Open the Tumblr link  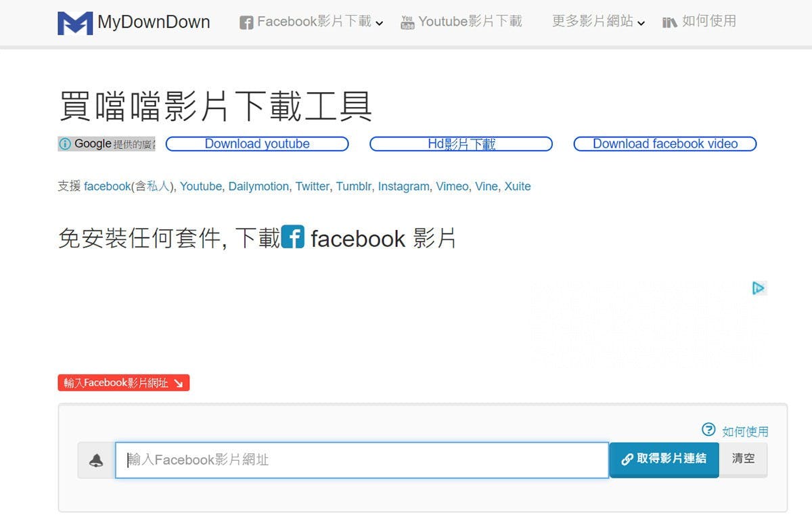click(x=353, y=187)
